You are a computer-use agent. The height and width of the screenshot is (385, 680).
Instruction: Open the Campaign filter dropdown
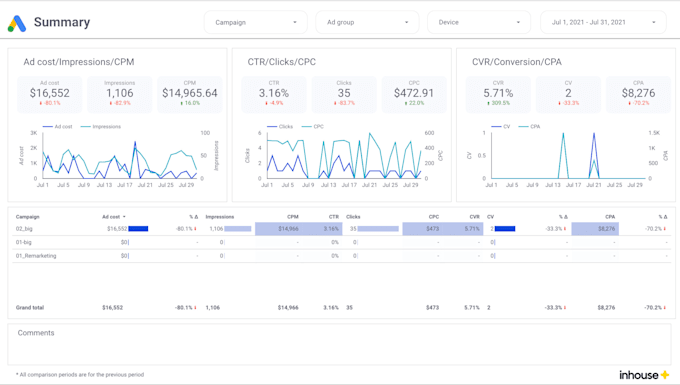click(x=256, y=22)
